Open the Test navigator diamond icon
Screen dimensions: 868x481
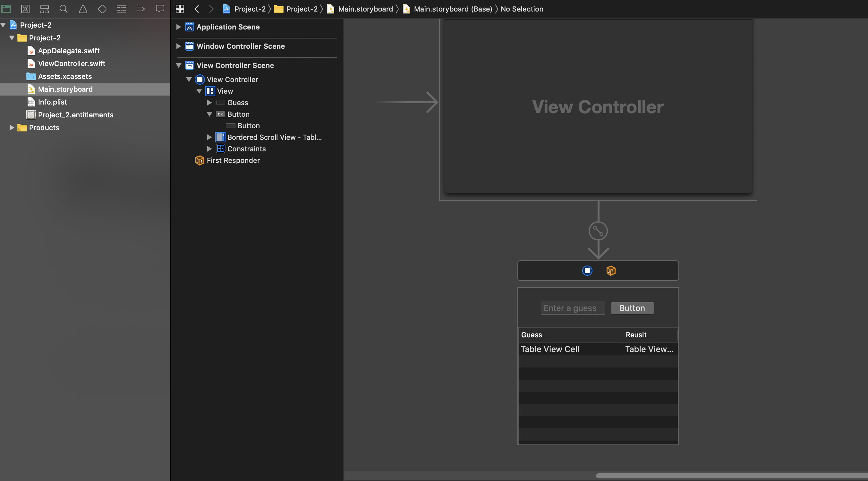tap(102, 9)
